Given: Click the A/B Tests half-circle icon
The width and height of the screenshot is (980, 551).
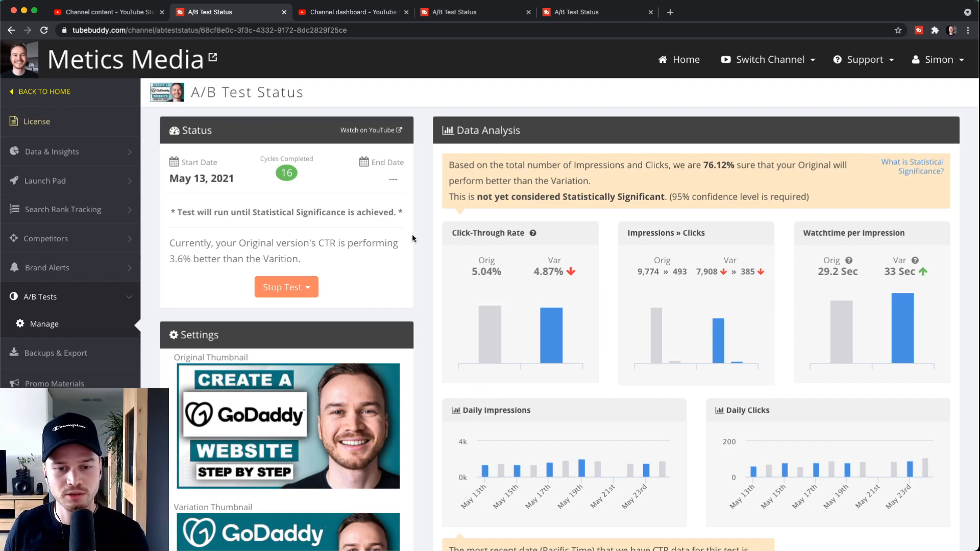Looking at the screenshot, I should tap(14, 296).
